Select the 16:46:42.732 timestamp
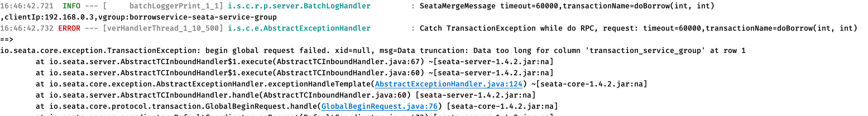The width and height of the screenshot is (868, 116). click(x=27, y=28)
